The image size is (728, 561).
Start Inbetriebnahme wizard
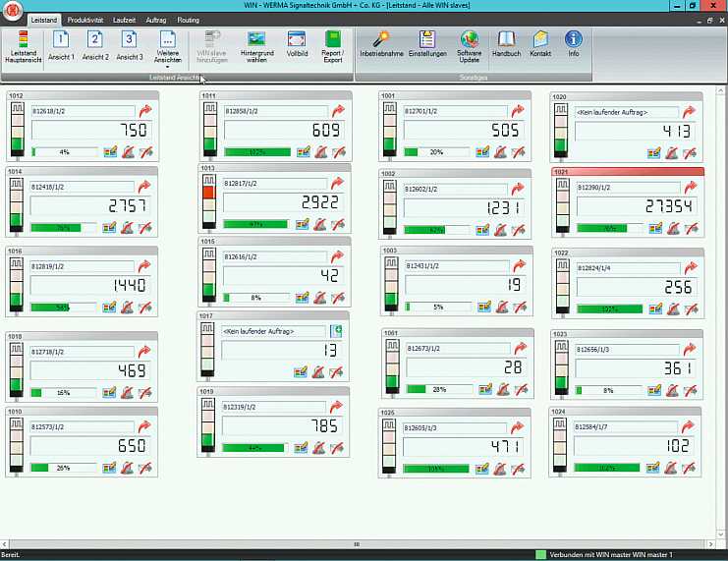(x=380, y=45)
